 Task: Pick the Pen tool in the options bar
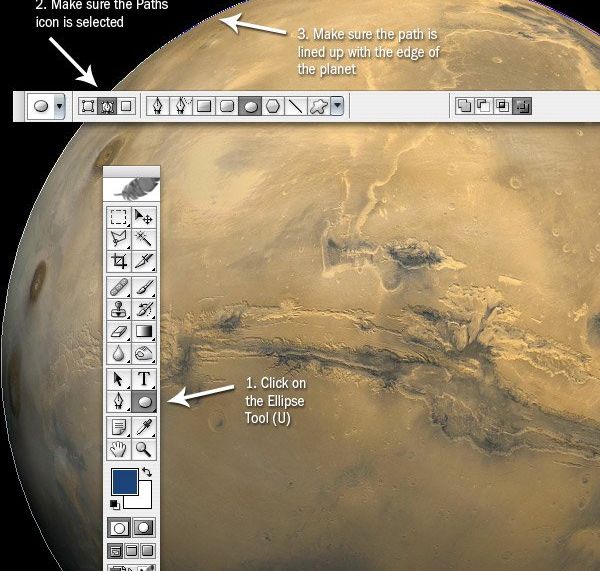coord(158,106)
